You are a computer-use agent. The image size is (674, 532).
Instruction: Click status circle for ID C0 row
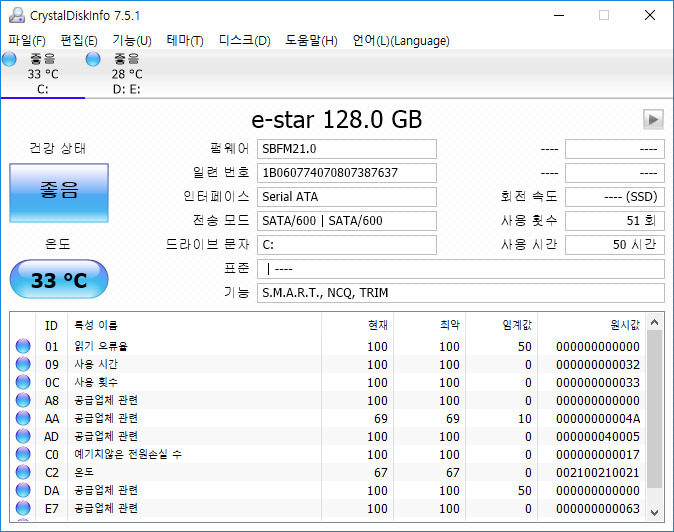coord(23,454)
